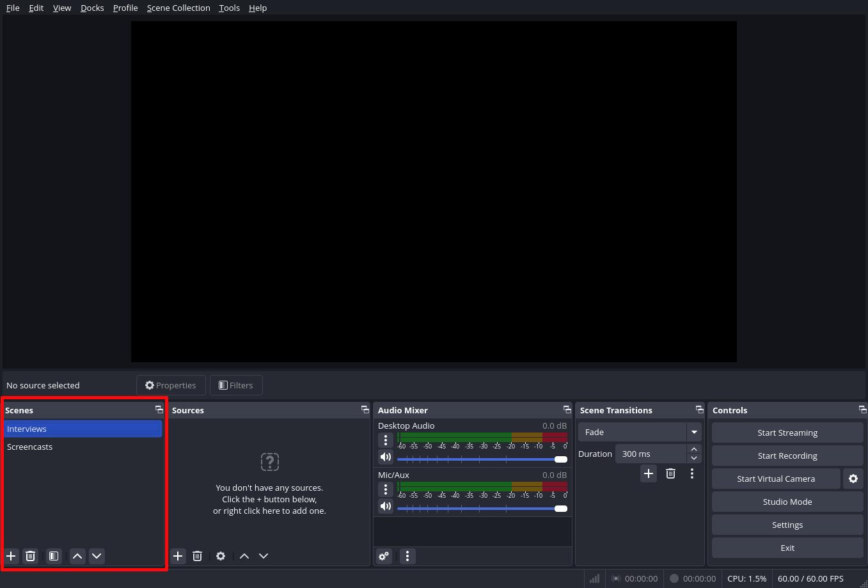Mute the Mic/Aux channel
Image resolution: width=868 pixels, height=588 pixels.
pos(386,506)
